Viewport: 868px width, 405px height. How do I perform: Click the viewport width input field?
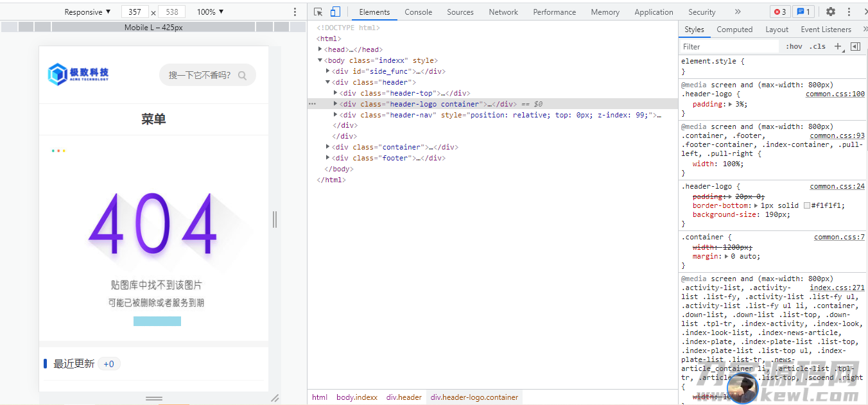click(135, 12)
